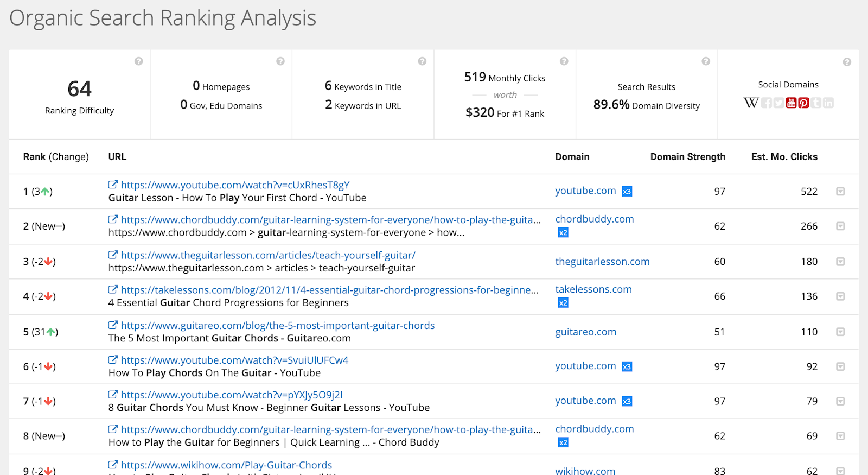Open youtube.com/watch?v=pYXJy5O9j2I link

point(232,395)
